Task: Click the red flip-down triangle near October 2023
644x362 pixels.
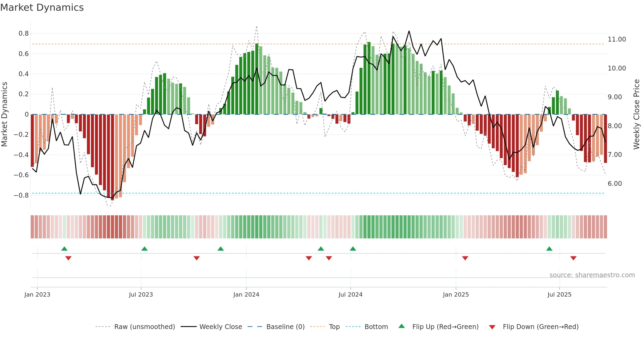Action: 197,258
